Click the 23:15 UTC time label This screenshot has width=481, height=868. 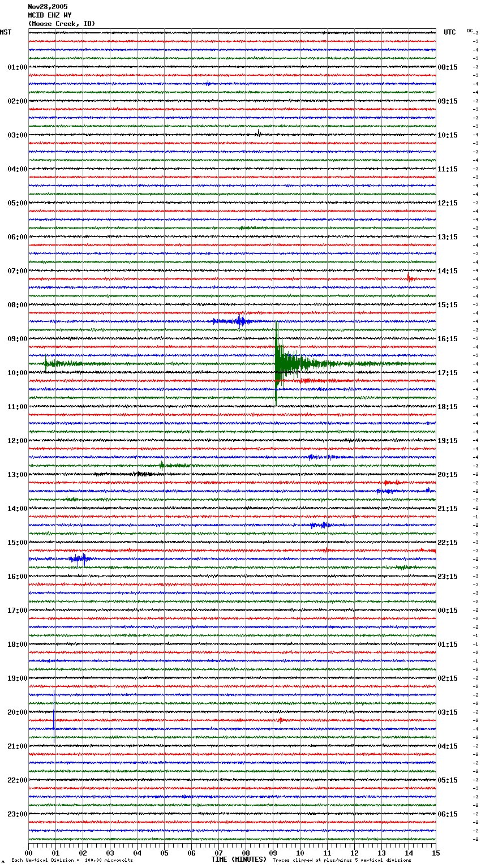tap(448, 577)
